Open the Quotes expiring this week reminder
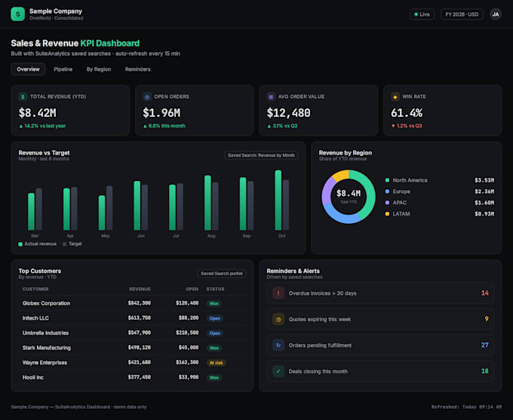 click(380, 319)
